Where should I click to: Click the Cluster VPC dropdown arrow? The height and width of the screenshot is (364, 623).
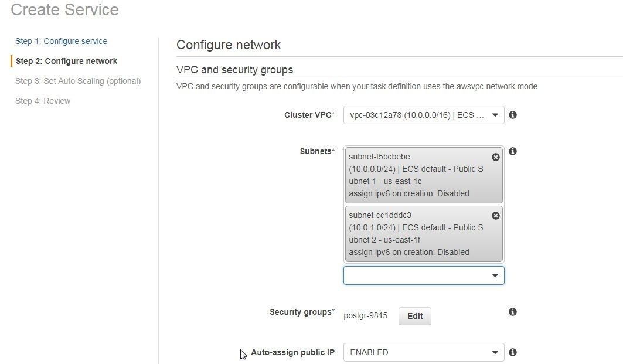tap(495, 115)
